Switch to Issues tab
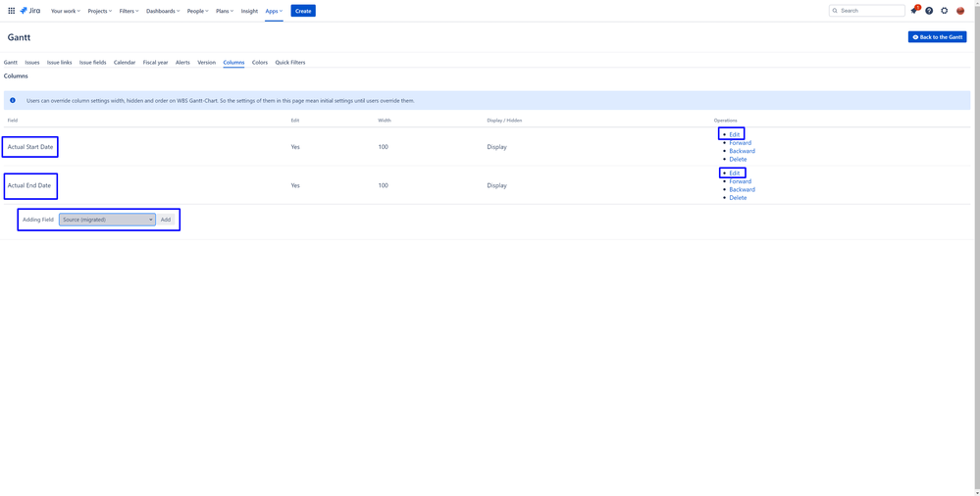Screen dimensions: 980x496 pyautogui.click(x=31, y=63)
